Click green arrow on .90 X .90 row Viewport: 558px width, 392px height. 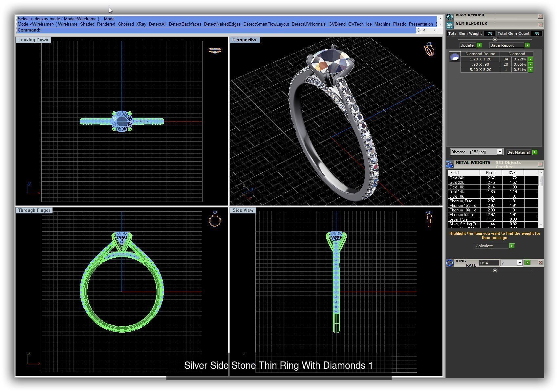tap(530, 65)
